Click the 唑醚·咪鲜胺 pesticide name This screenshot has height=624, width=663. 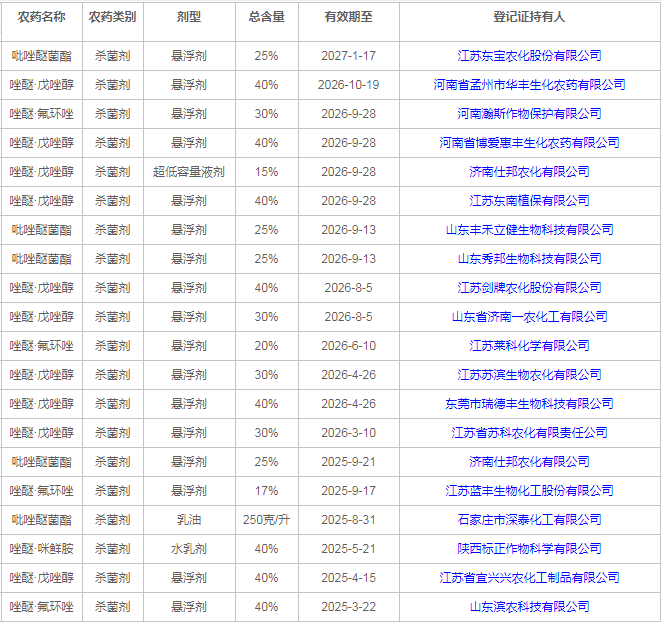(41, 549)
